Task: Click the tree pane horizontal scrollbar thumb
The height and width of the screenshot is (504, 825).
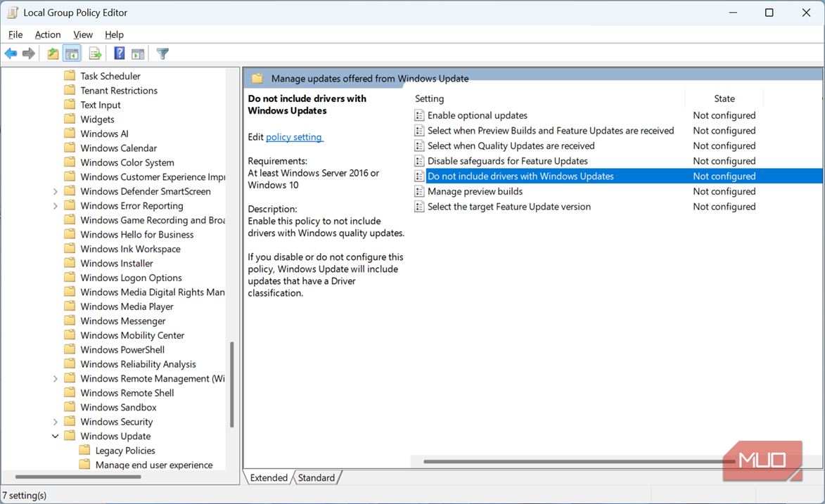Action: [x=78, y=477]
